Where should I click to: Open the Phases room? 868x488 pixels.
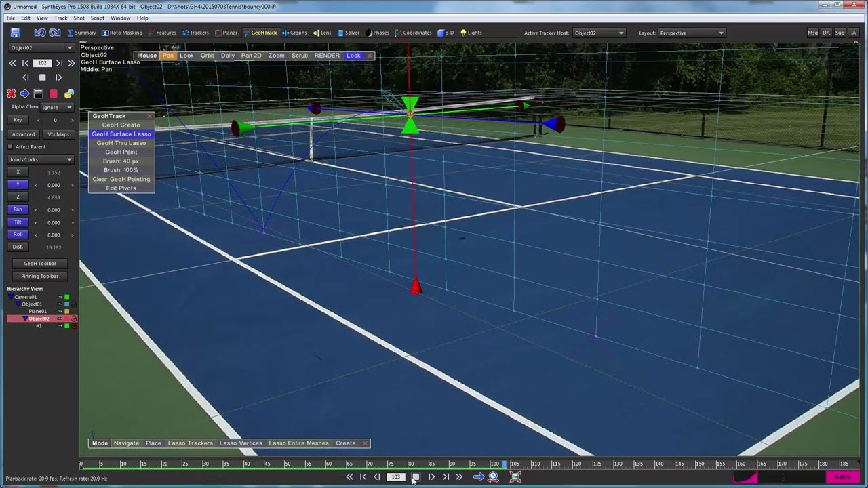click(x=377, y=33)
